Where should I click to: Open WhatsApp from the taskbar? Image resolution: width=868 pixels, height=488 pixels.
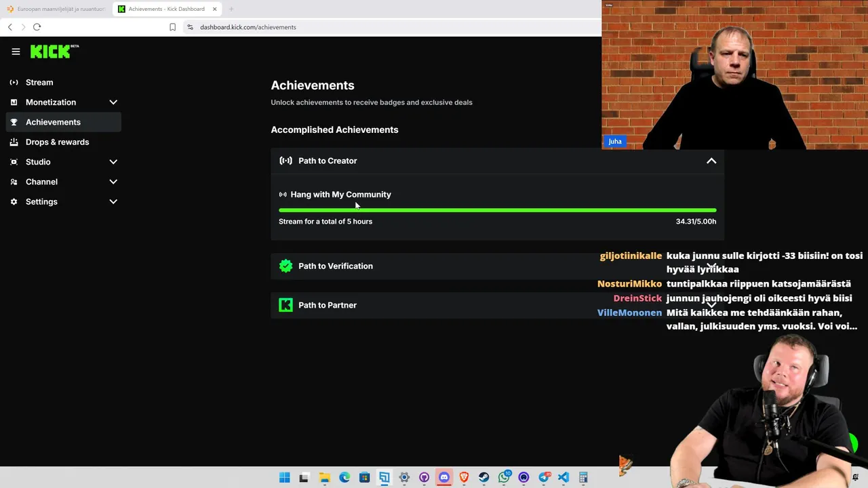click(x=504, y=477)
